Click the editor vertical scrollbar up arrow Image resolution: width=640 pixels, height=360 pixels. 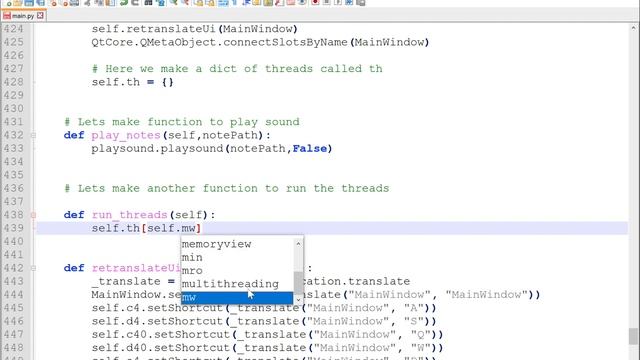pyautogui.click(x=634, y=28)
